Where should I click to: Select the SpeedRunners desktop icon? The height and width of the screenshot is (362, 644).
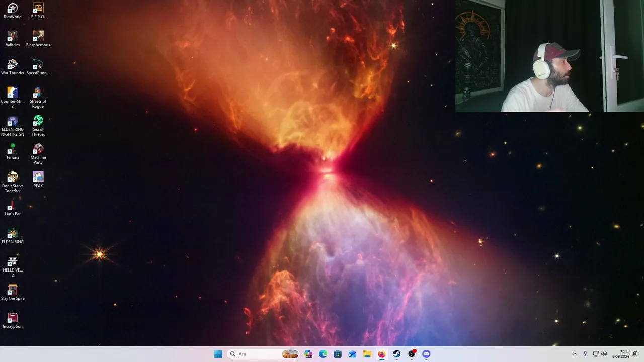38,67
